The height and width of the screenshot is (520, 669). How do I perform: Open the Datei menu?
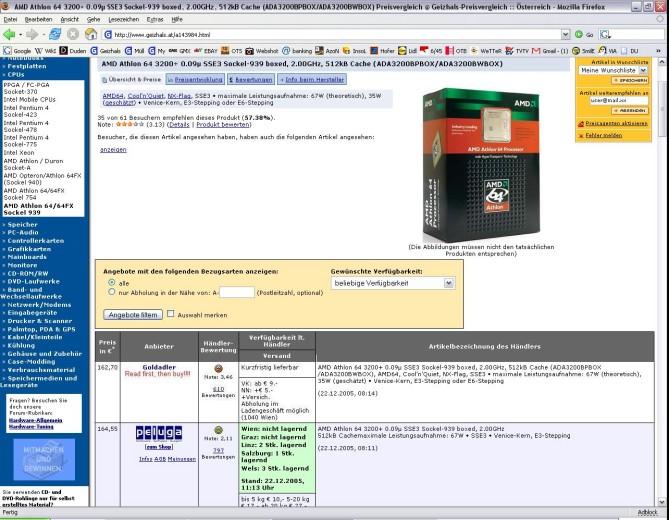click(x=10, y=20)
